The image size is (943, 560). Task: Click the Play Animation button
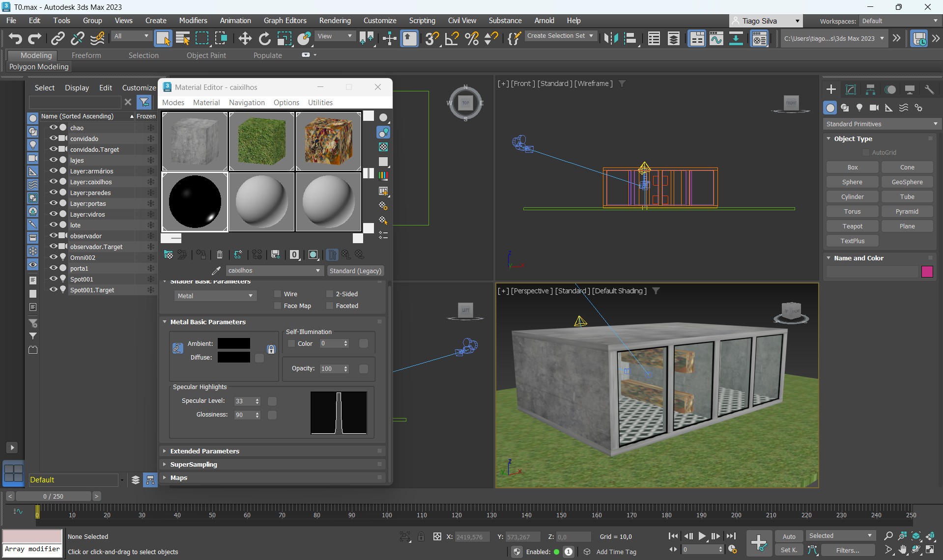(702, 536)
